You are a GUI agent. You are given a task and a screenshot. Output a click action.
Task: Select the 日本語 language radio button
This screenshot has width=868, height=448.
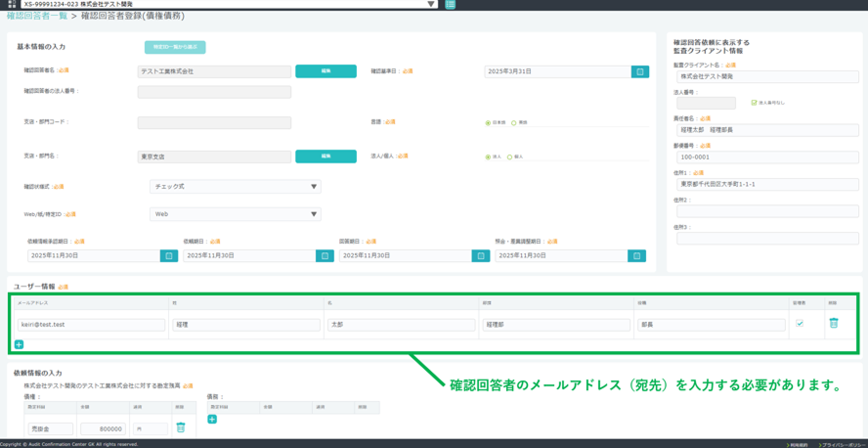[x=488, y=123]
